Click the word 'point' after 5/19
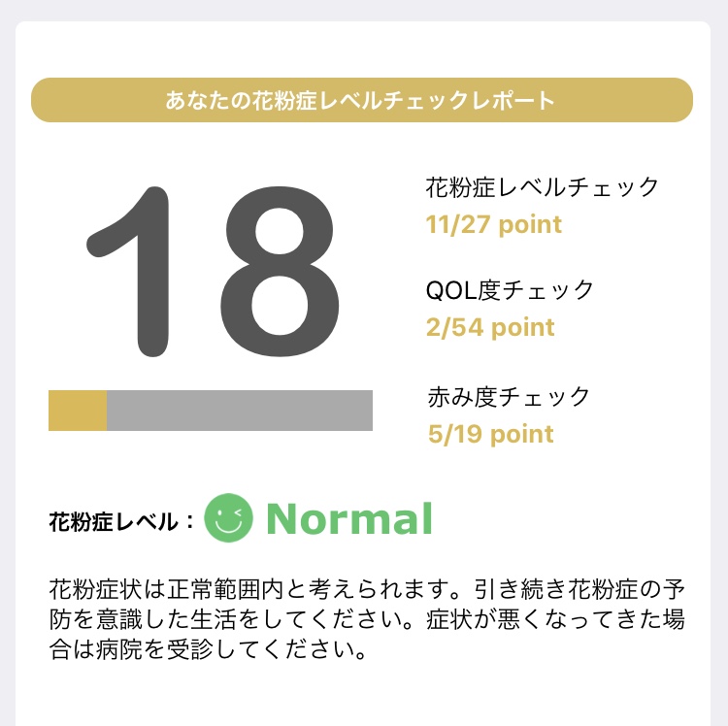This screenshot has height=726, width=728. (x=522, y=436)
